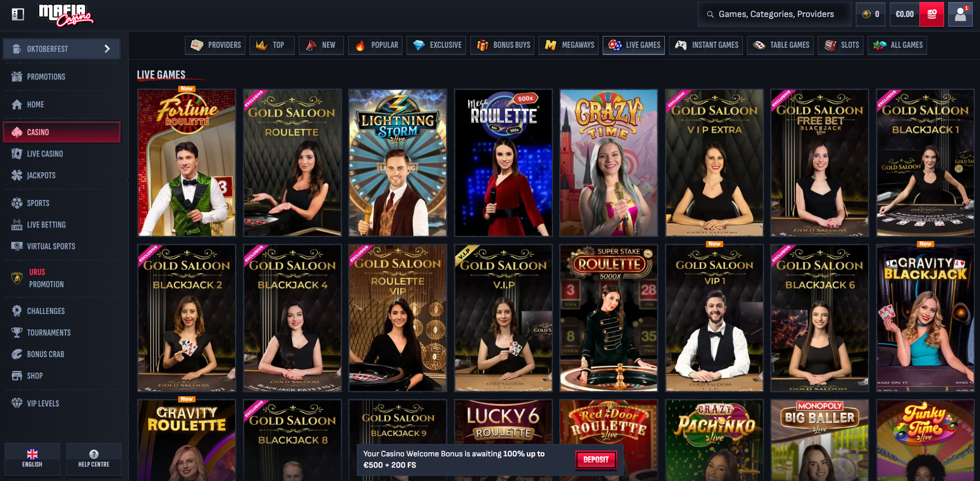The width and height of the screenshot is (980, 481).
Task: Switch to the Megaways category tab
Action: (568, 45)
